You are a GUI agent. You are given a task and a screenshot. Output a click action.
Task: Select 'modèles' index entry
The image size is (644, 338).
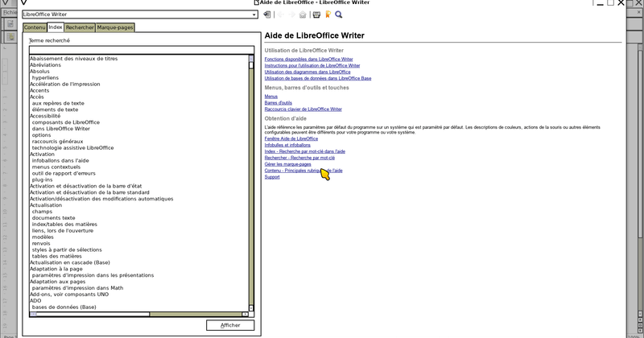pos(43,237)
